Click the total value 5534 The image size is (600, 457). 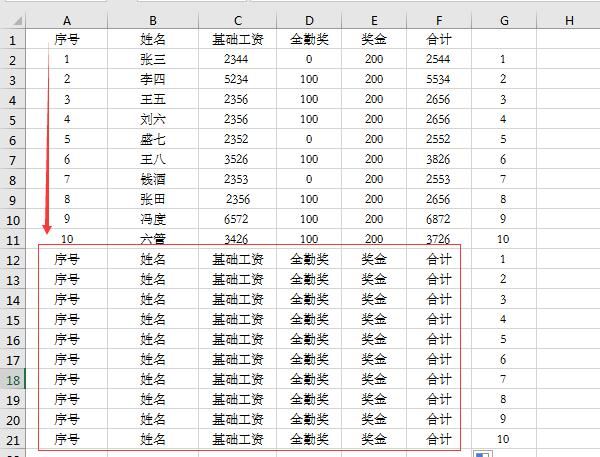pos(439,79)
